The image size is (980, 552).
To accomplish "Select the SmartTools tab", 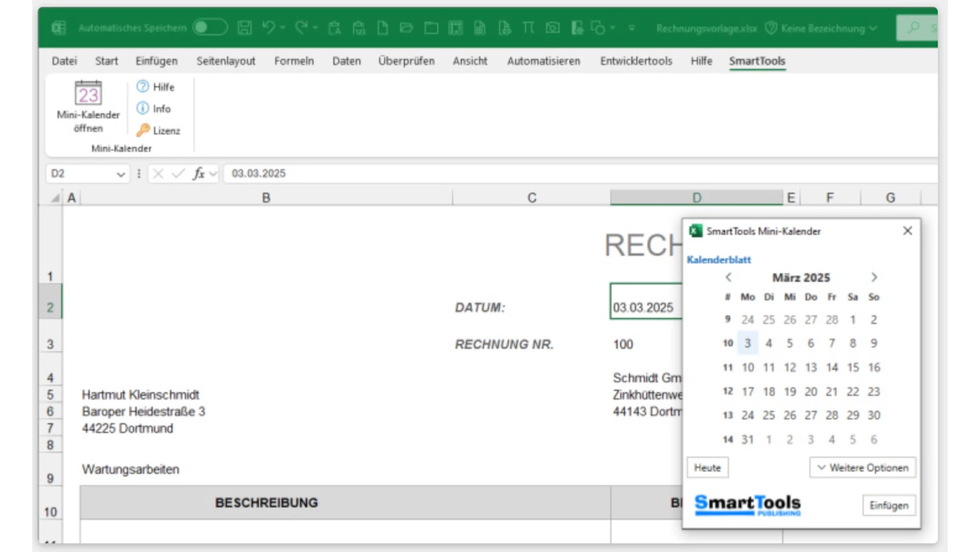I will click(x=757, y=61).
